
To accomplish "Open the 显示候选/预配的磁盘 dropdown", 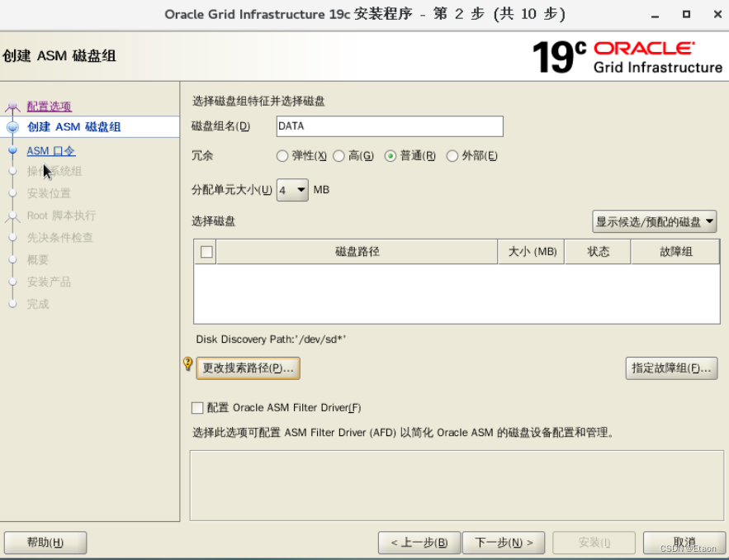I will [654, 222].
